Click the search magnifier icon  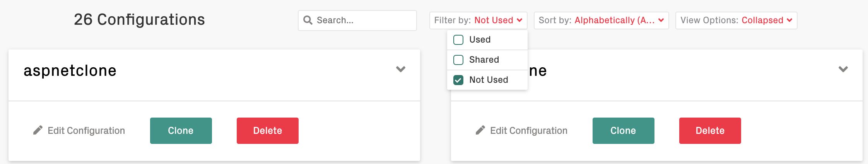308,20
